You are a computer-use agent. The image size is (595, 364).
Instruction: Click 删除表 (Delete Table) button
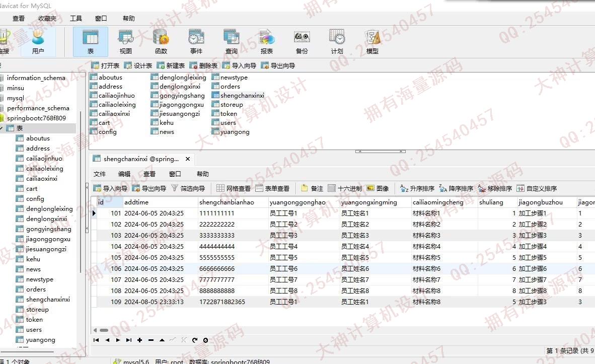pyautogui.click(x=203, y=65)
